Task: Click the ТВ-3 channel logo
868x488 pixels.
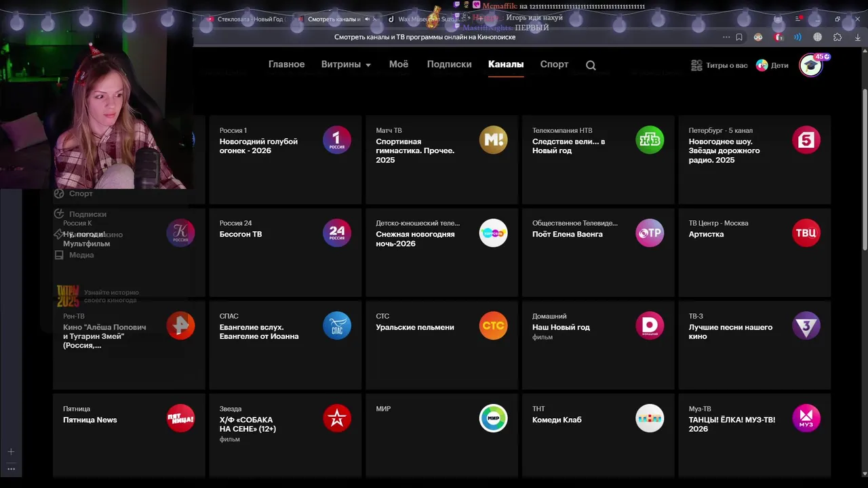Action: coord(806,325)
